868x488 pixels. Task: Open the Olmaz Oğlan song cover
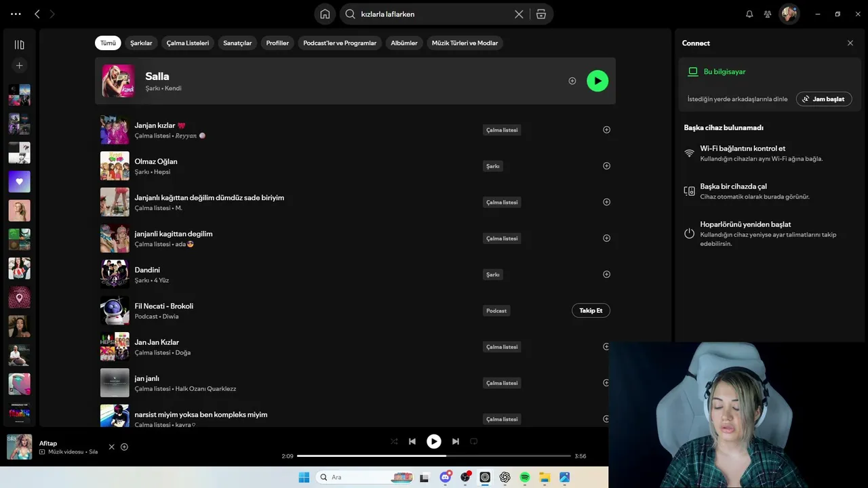(x=115, y=165)
